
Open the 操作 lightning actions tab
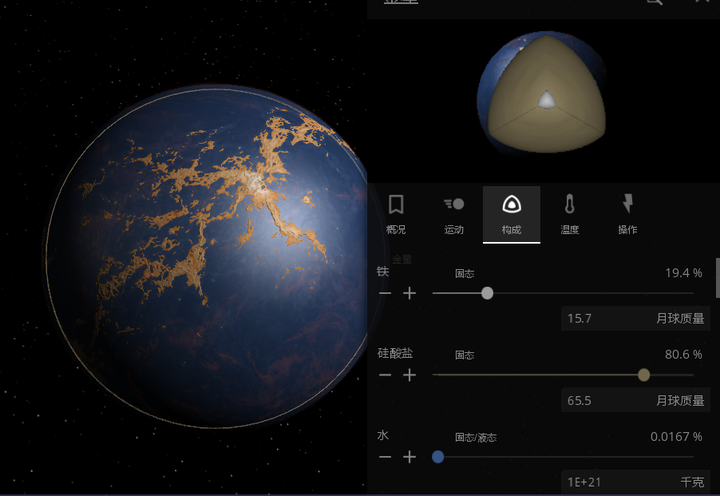[627, 214]
